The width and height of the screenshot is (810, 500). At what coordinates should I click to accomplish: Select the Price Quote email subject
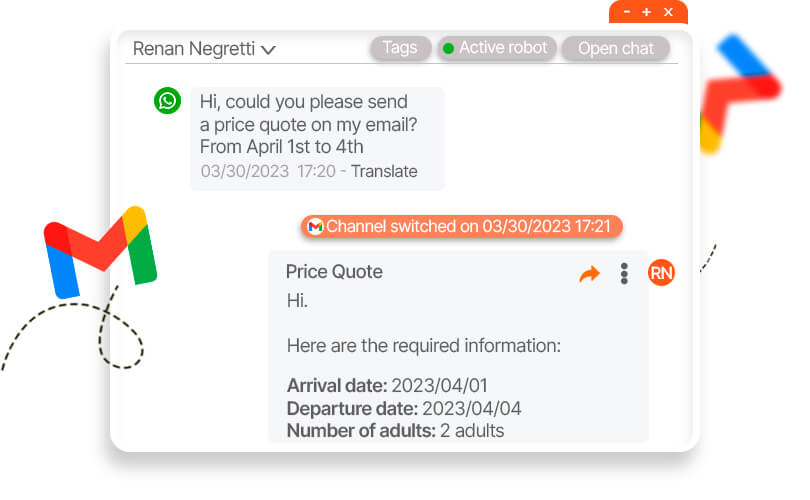click(x=334, y=272)
